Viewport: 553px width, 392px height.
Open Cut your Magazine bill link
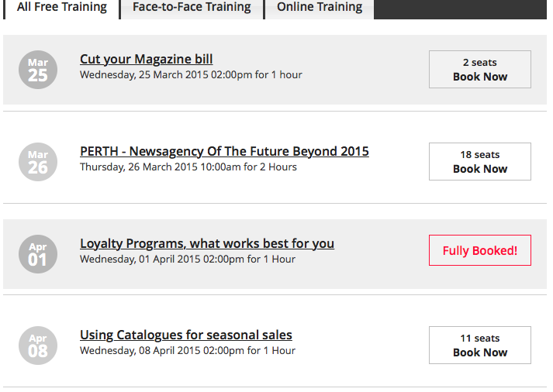146,60
